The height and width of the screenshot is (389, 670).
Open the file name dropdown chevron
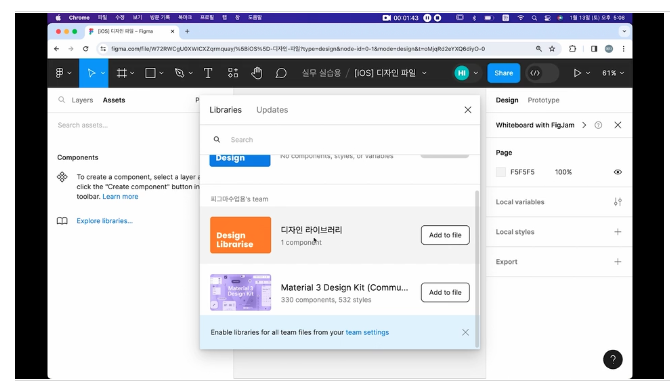(424, 73)
